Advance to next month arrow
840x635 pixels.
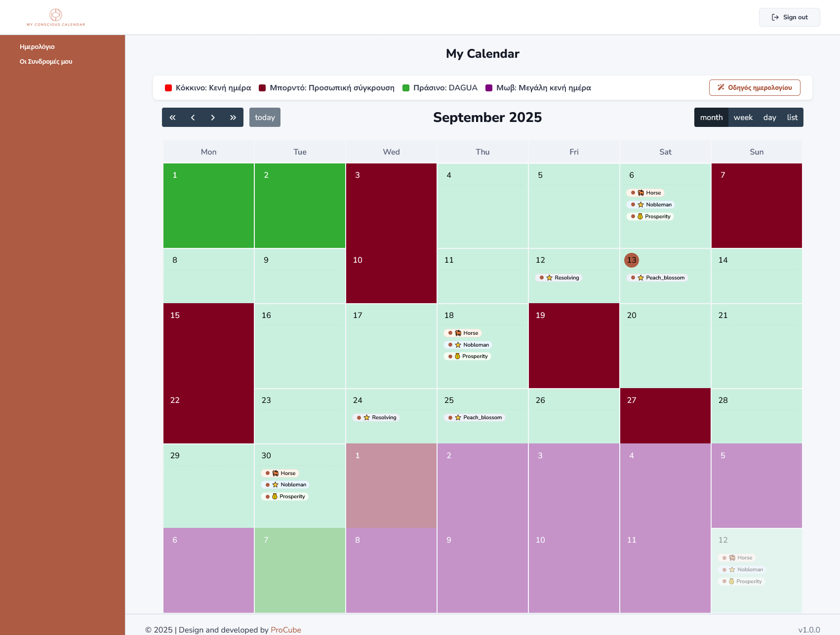coord(213,118)
